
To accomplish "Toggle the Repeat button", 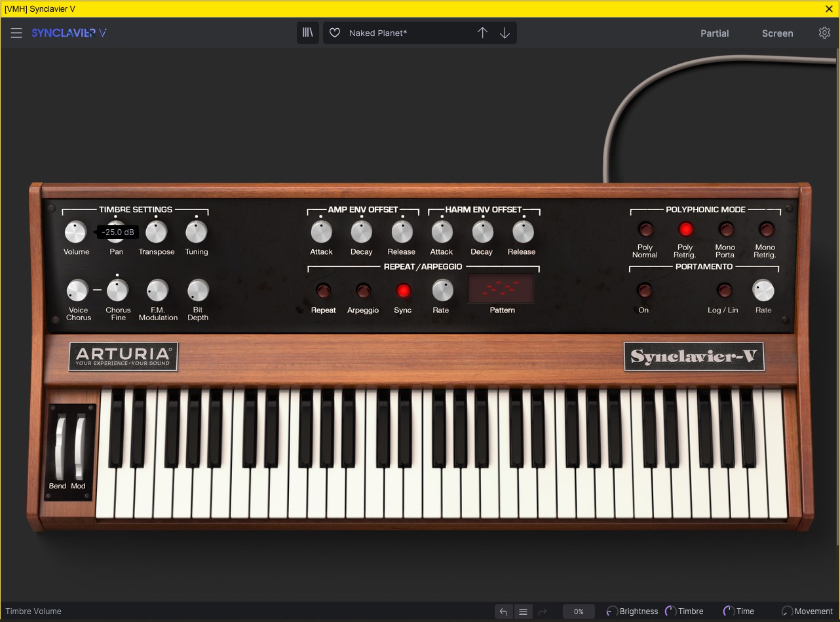I will (323, 290).
